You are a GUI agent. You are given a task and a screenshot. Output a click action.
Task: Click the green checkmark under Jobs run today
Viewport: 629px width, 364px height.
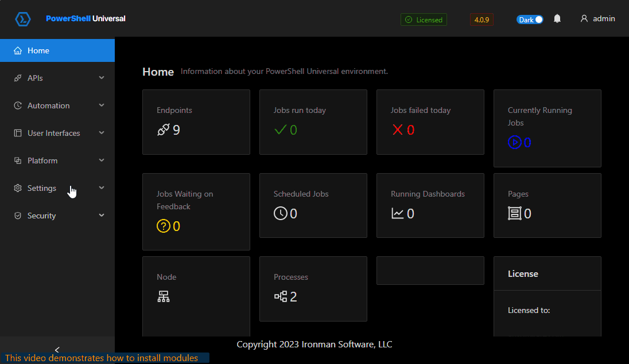click(281, 130)
